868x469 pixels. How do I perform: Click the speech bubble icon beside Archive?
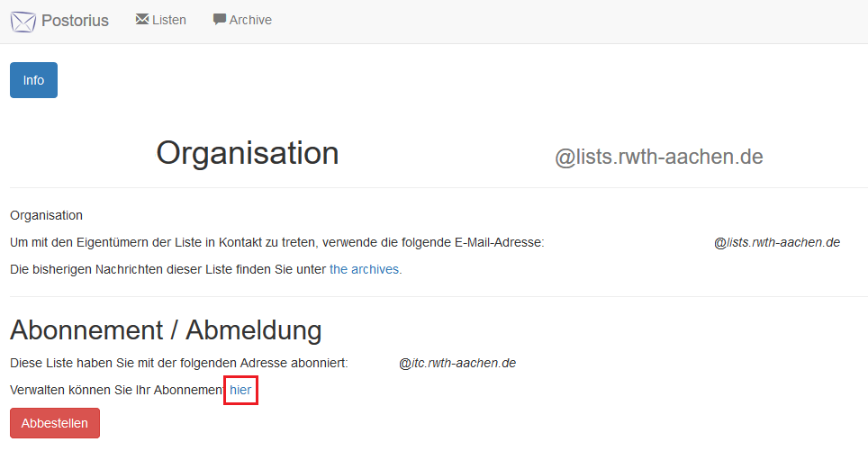[x=219, y=19]
